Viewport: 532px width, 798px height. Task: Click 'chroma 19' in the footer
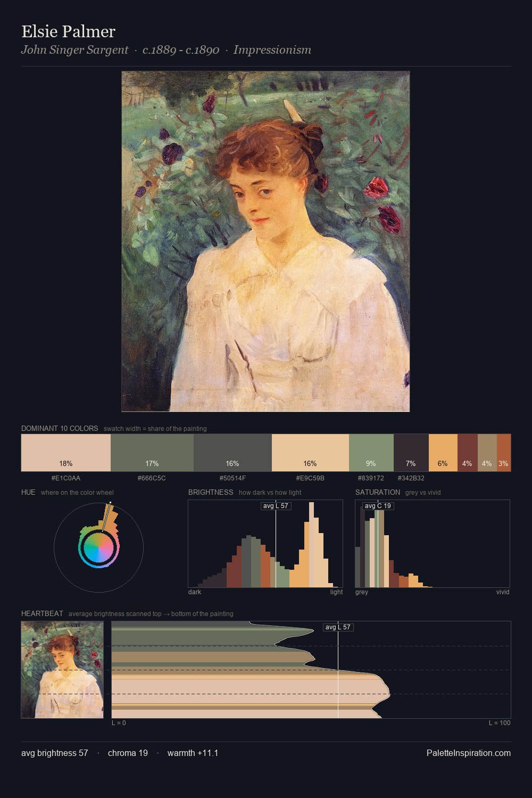tap(128, 753)
